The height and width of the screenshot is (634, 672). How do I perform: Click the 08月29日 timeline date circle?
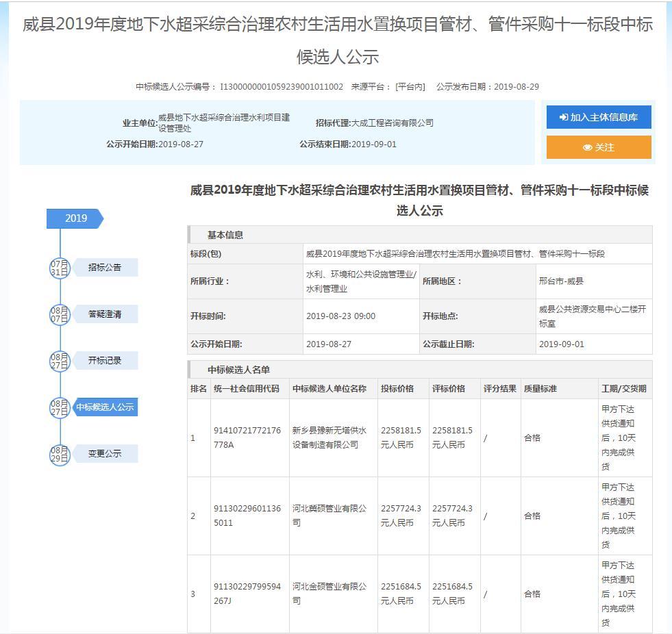pos(60,454)
